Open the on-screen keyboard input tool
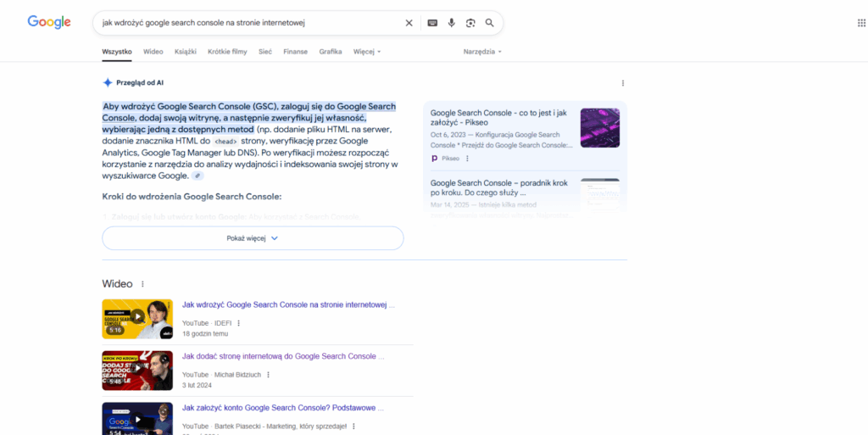The image size is (868, 435). point(432,23)
